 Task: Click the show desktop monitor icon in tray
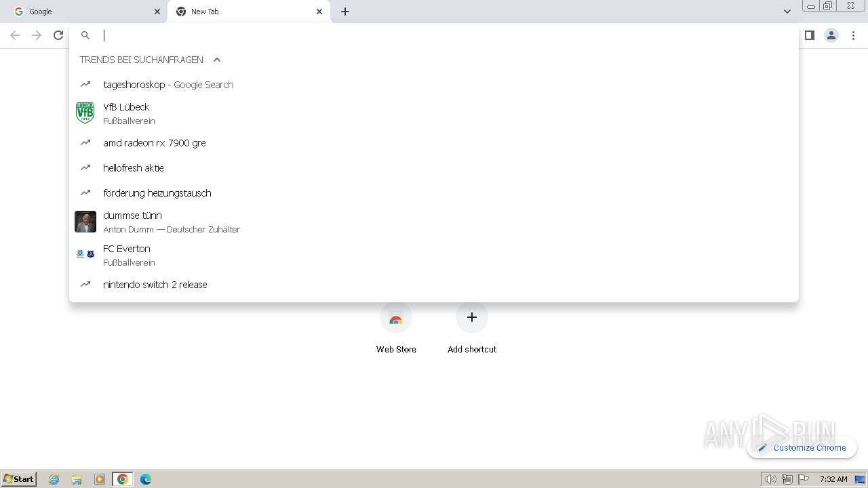[x=860, y=479]
